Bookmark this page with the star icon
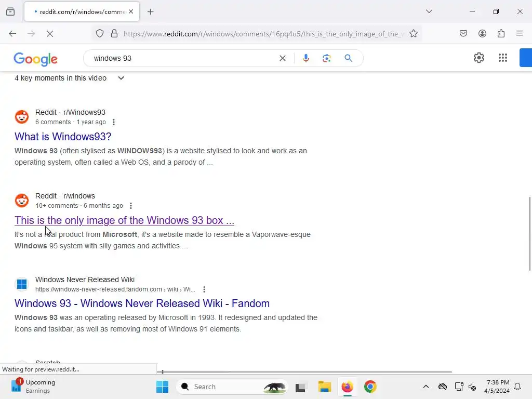 click(413, 34)
